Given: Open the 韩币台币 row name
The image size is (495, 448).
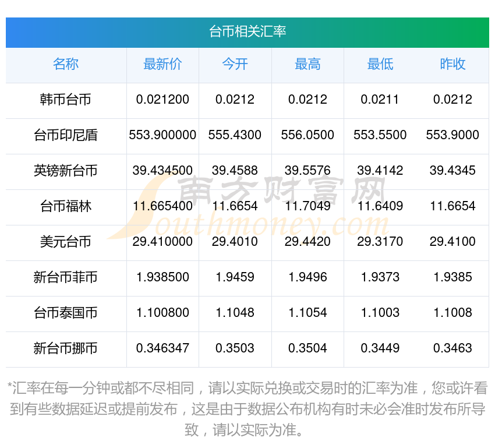Looking at the screenshot, I should pos(66,100).
